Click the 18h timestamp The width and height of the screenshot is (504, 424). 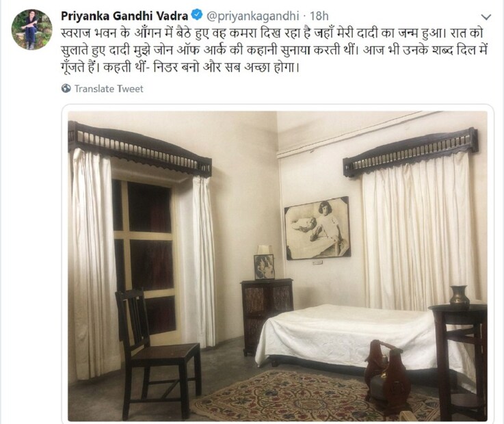click(319, 16)
